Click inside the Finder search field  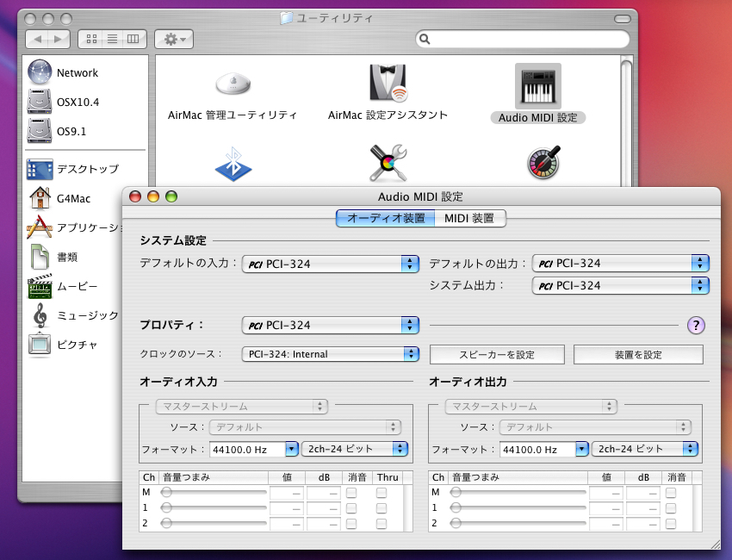point(521,39)
